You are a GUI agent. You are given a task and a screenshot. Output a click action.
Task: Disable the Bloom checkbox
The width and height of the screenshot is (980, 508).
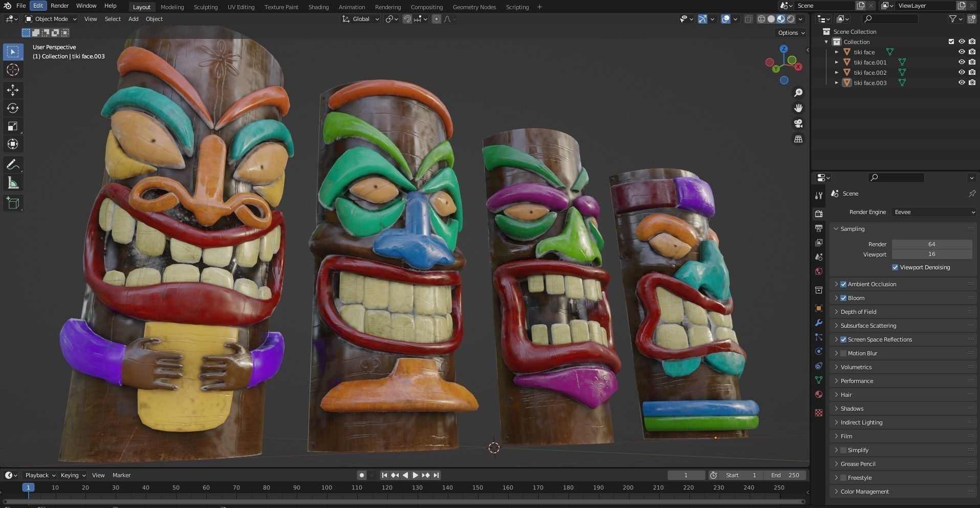[x=843, y=298]
